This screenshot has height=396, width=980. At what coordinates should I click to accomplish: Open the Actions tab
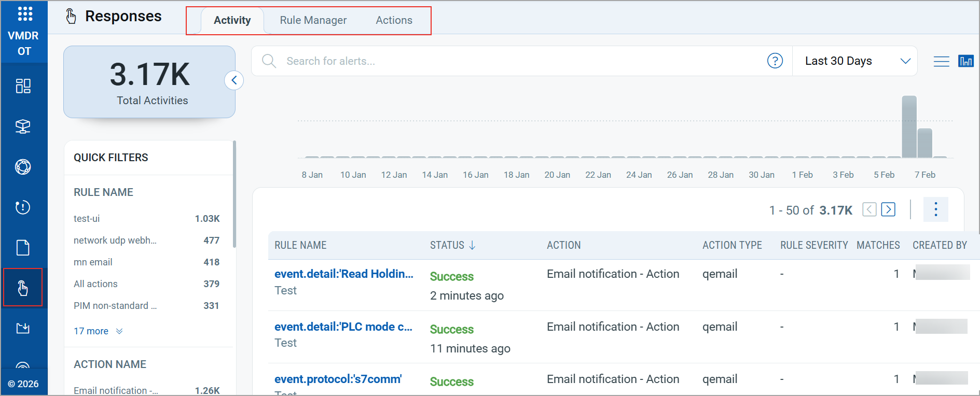394,20
